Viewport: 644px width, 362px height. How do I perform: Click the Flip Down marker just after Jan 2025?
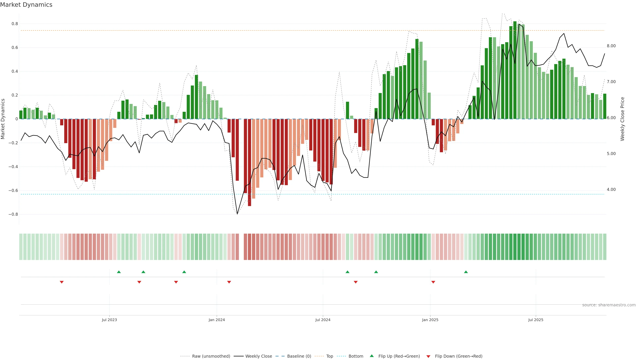coord(433,282)
